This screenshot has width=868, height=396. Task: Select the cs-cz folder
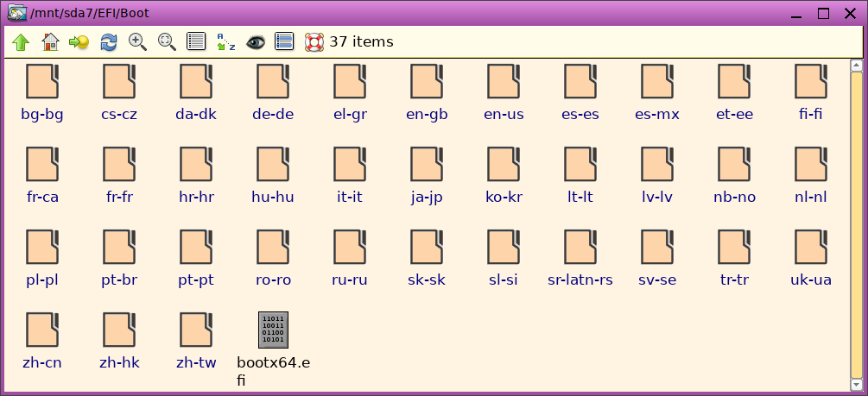pos(119,91)
